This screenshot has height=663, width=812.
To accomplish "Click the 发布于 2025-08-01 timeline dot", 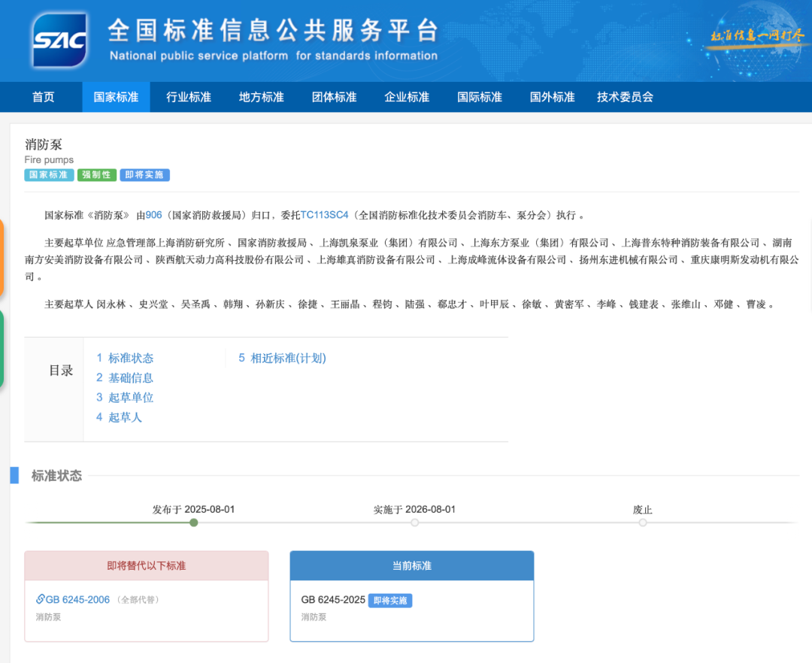I will point(194,522).
